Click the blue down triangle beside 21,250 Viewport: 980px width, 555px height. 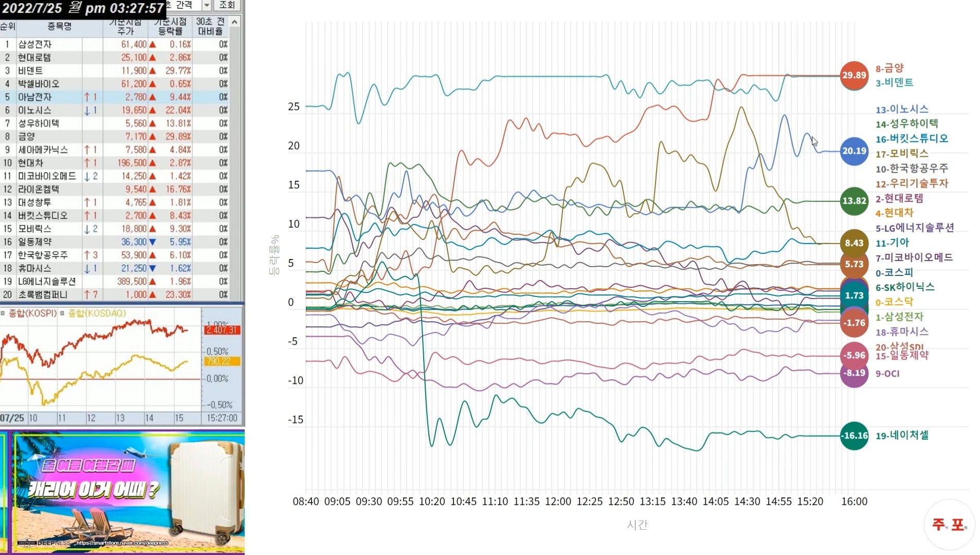tap(152, 269)
